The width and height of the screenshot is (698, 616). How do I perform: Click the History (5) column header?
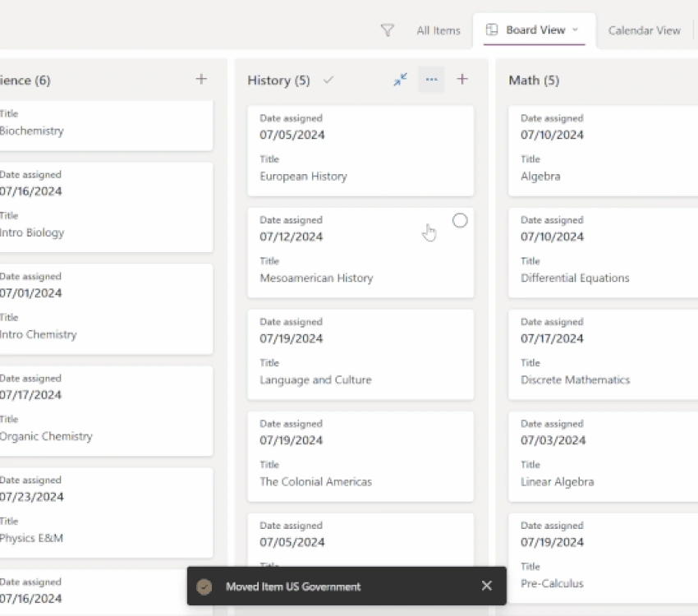[x=278, y=80]
